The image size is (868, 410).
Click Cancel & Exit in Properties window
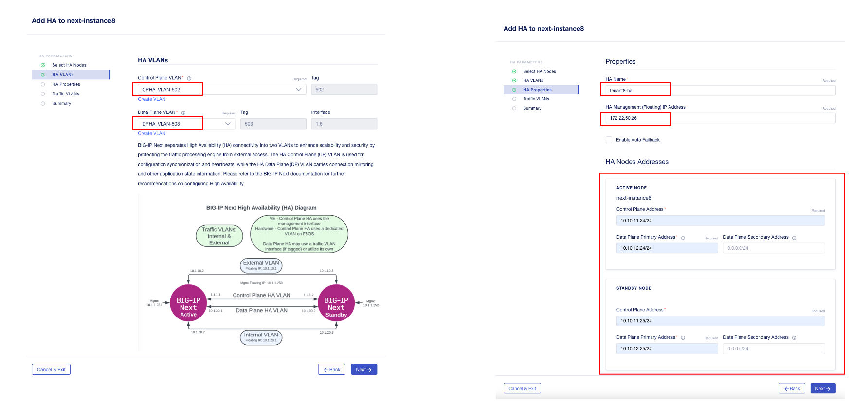click(522, 389)
